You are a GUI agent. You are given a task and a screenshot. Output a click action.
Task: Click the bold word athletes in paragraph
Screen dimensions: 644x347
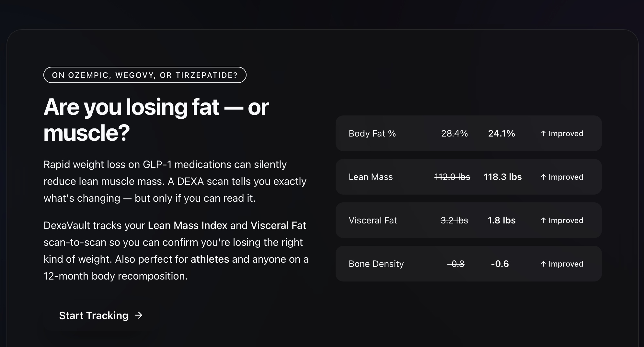(x=210, y=259)
